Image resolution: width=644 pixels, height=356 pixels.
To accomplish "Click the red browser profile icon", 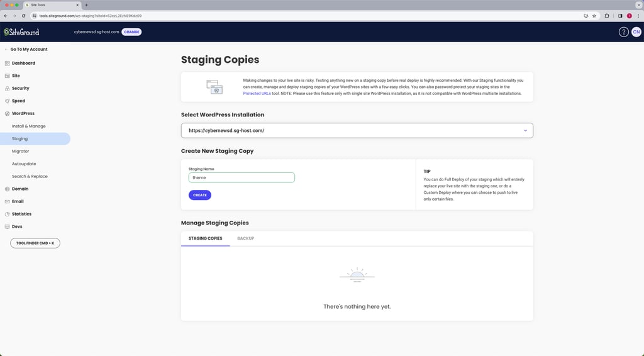I will click(x=629, y=16).
